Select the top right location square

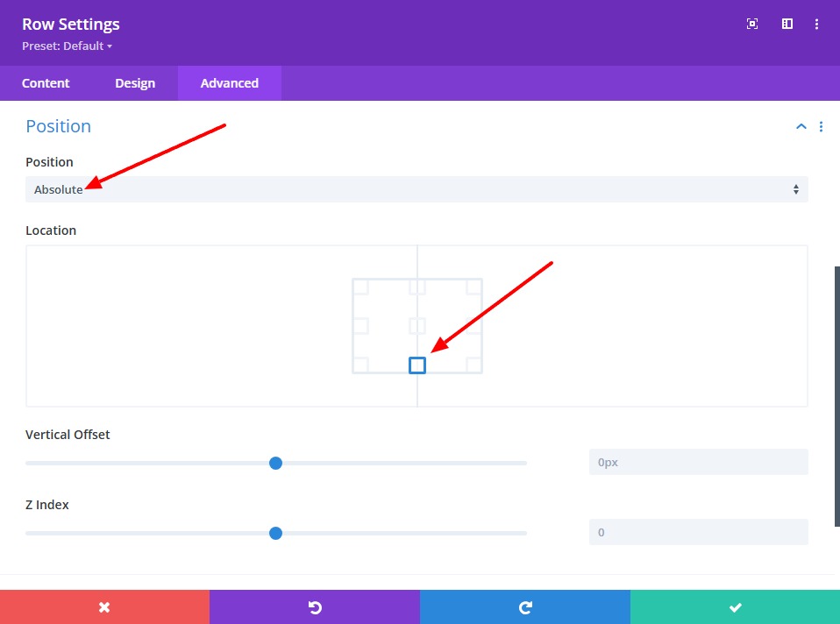point(474,287)
